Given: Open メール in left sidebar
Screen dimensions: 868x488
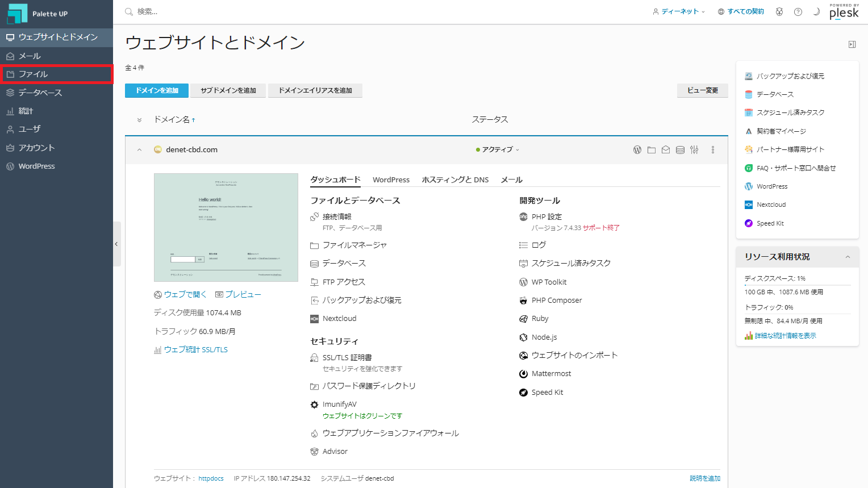Looking at the screenshot, I should (x=57, y=56).
